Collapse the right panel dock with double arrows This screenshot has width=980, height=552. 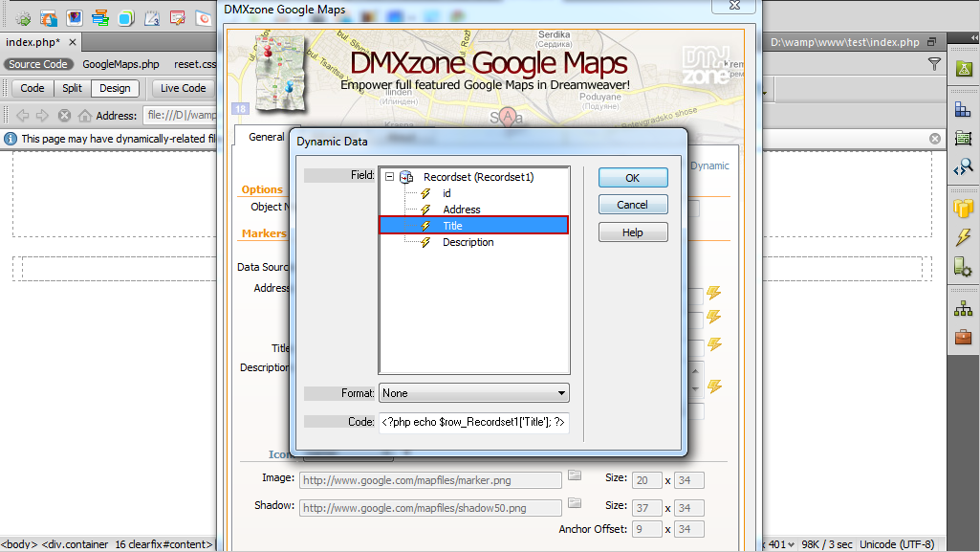point(973,39)
